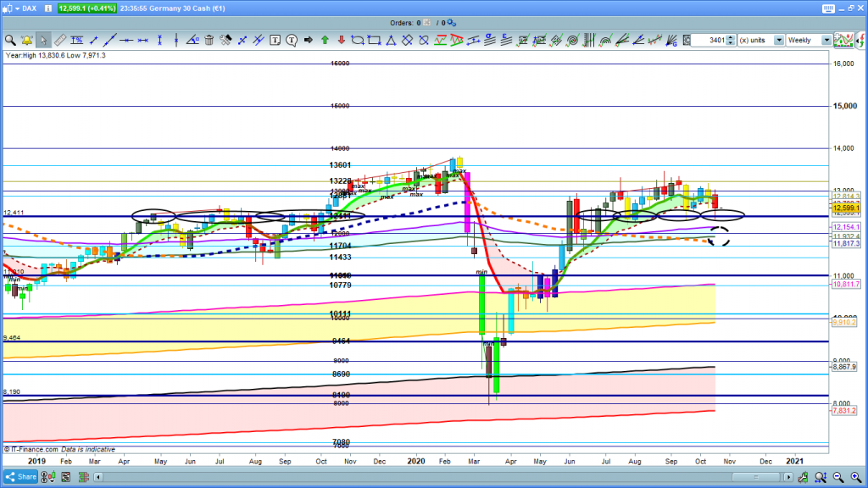Select the text box annotation tool
Viewport: 868px width, 488px height.
click(274, 40)
